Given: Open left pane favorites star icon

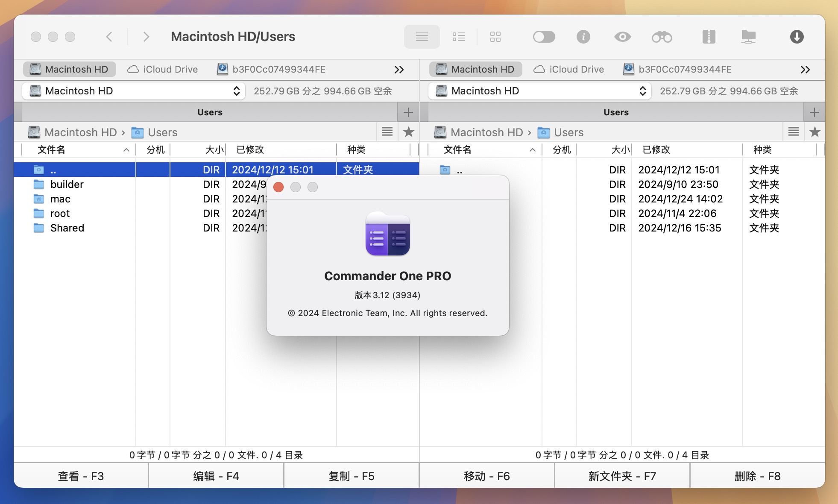Looking at the screenshot, I should coord(409,132).
